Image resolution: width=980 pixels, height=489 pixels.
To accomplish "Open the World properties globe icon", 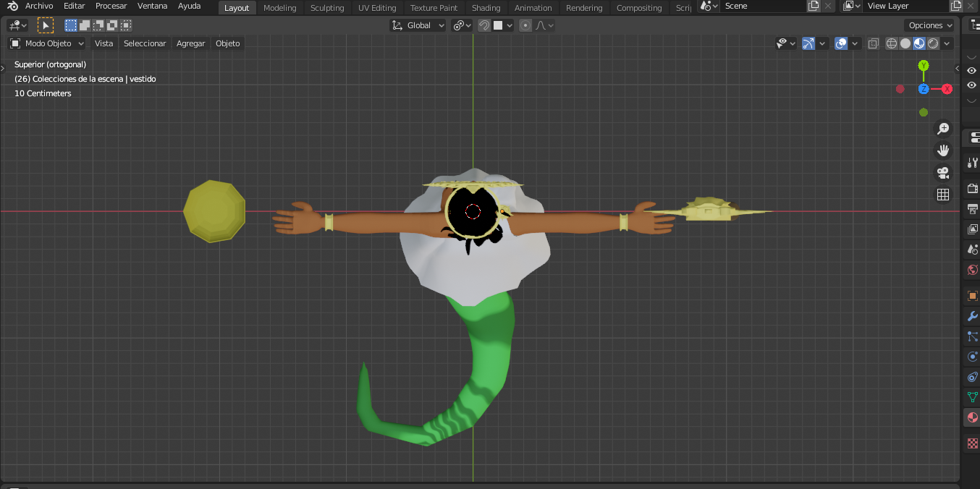I will [972, 270].
